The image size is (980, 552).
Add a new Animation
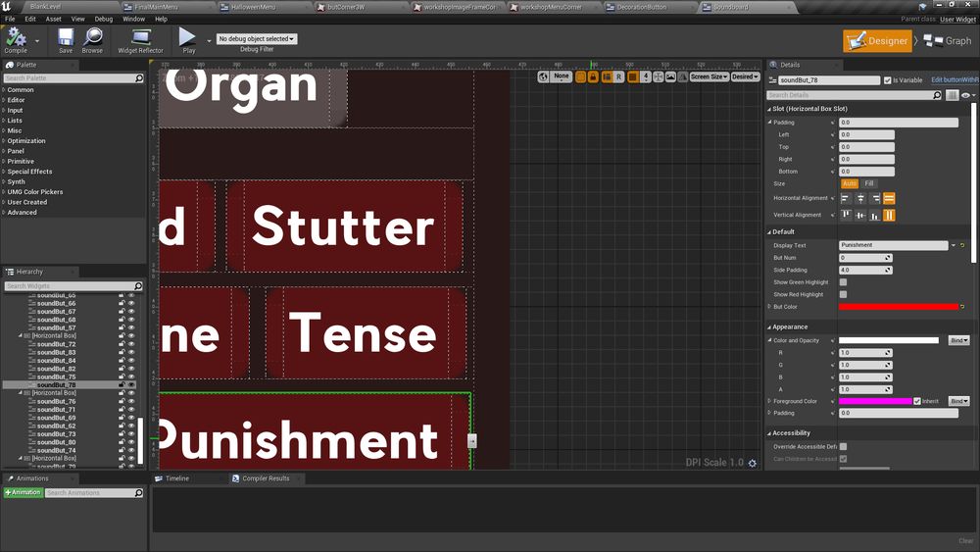coord(24,493)
